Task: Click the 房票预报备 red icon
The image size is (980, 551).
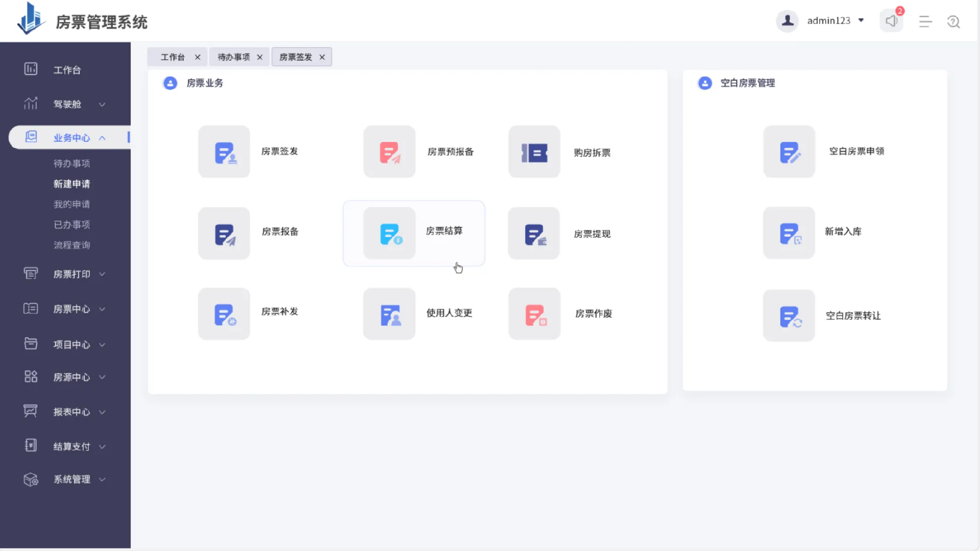Action: 389,152
